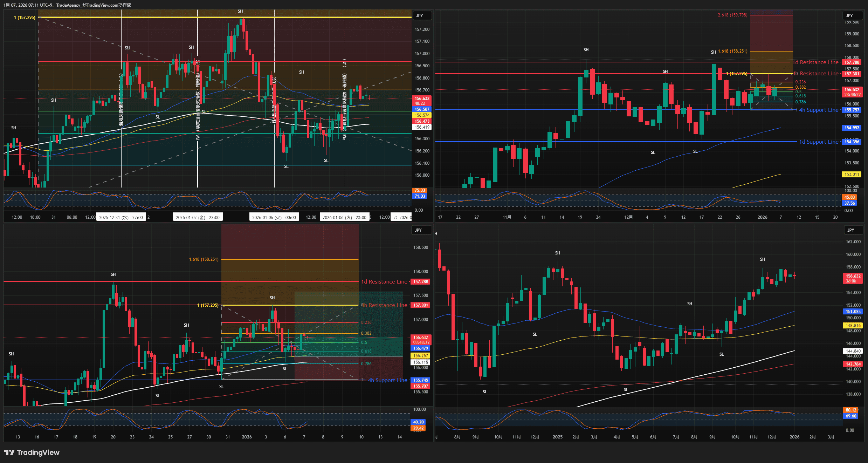Image resolution: width=868 pixels, height=463 pixels.
Task: Click the yellow 153.011 price tag on top-right chart
Action: tap(852, 175)
